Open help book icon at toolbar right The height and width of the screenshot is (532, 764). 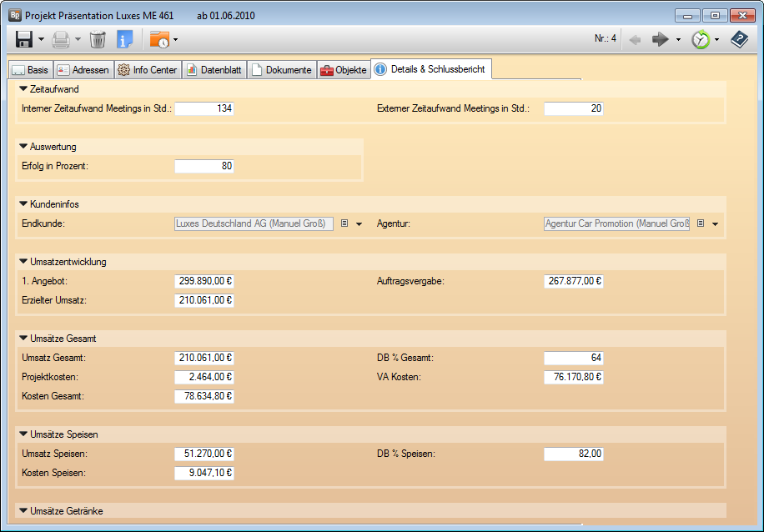tap(739, 39)
